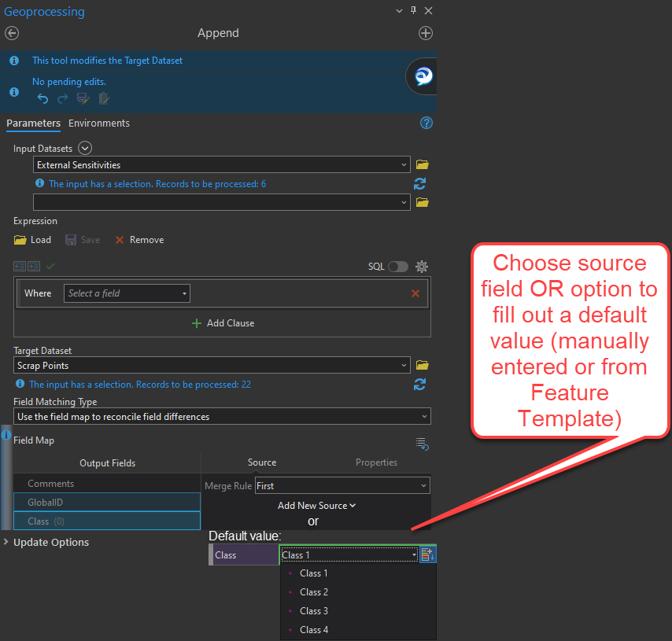The height and width of the screenshot is (641, 672).
Task: Open the Append tool help question mark
Action: pos(426,123)
